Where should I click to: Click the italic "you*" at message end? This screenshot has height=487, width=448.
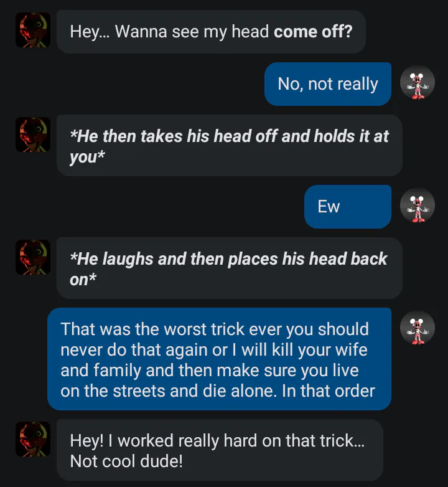[x=87, y=156]
